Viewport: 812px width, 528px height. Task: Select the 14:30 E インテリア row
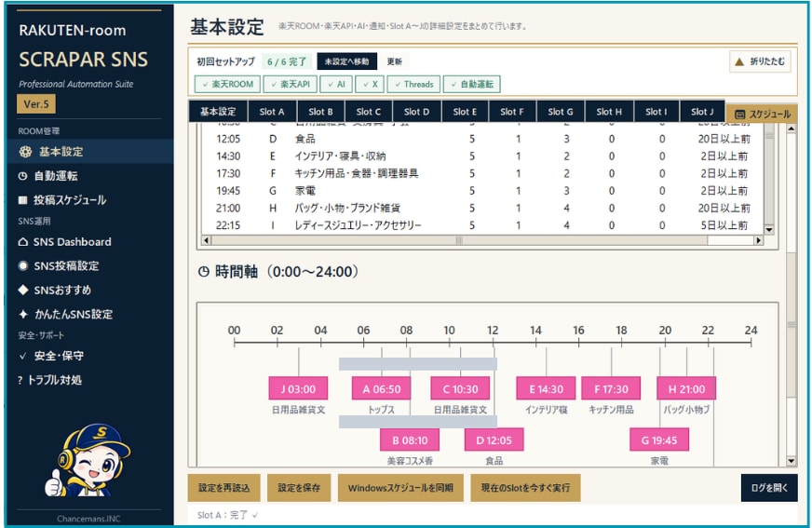pyautogui.click(x=482, y=156)
